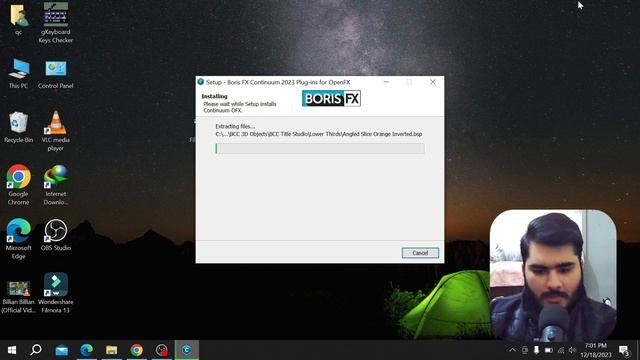
Task: Launch Microsoft Edge desktop shortcut
Action: [x=18, y=239]
